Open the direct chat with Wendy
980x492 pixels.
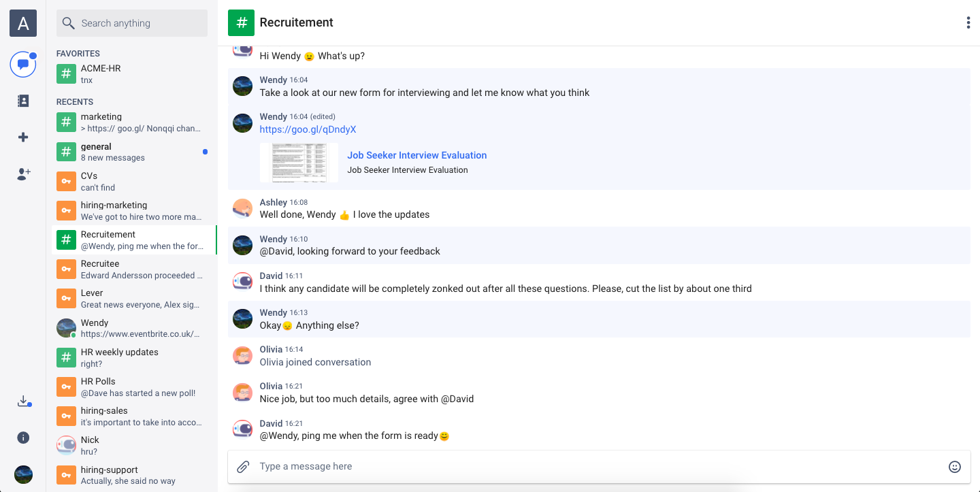coord(133,328)
